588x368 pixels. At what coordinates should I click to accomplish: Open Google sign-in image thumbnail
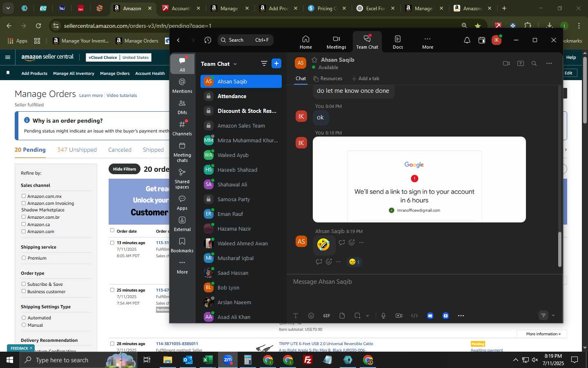pos(419,180)
